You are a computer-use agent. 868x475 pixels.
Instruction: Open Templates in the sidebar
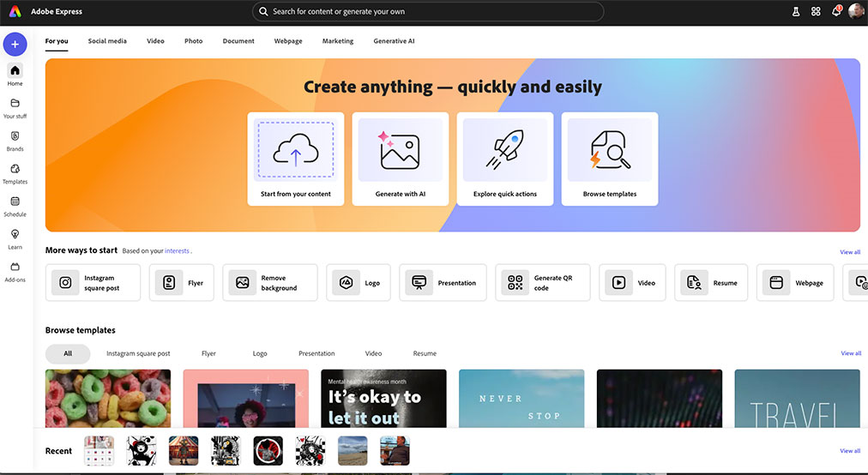15,173
